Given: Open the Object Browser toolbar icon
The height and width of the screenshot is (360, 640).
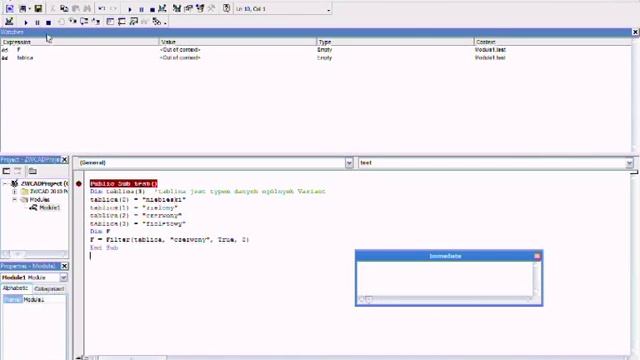Looking at the screenshot, I should click(200, 8).
